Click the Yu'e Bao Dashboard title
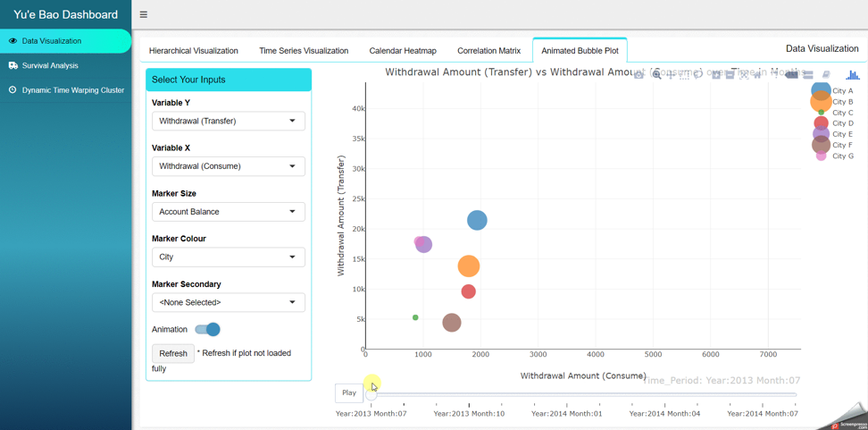 click(x=65, y=14)
